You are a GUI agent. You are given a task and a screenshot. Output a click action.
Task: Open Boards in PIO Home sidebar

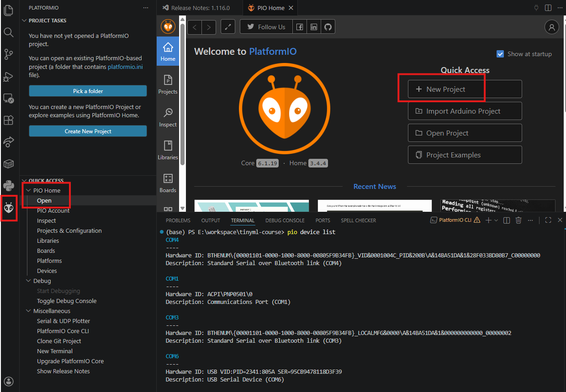click(x=168, y=184)
